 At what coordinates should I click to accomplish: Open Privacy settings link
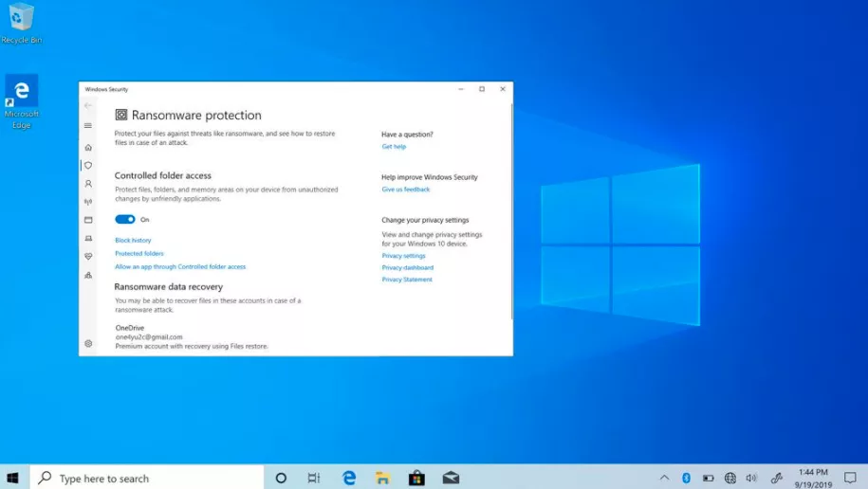(403, 256)
